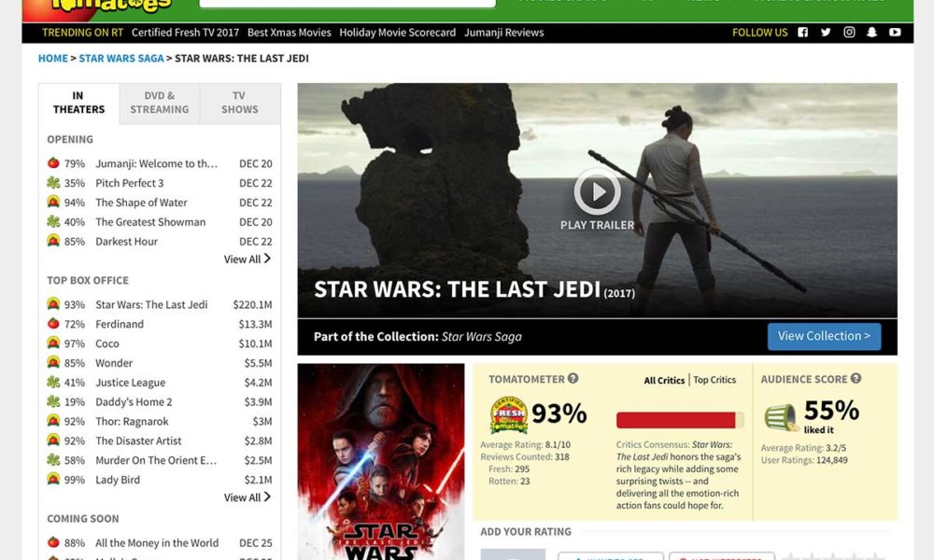Click tomato icon beside Ferdinand
This screenshot has width=934, height=560.
click(x=53, y=323)
